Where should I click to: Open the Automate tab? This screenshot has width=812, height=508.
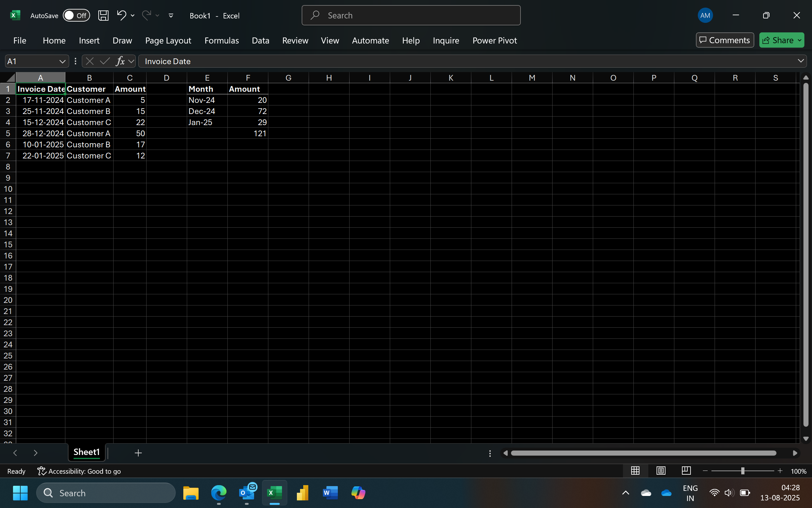click(x=370, y=41)
